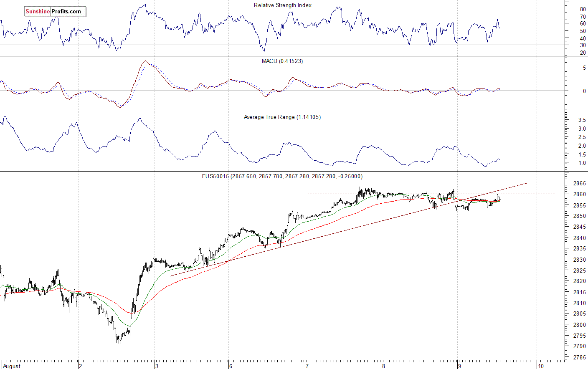Click the 2865 price axis value
The width and height of the screenshot is (588, 369).
(x=579, y=184)
